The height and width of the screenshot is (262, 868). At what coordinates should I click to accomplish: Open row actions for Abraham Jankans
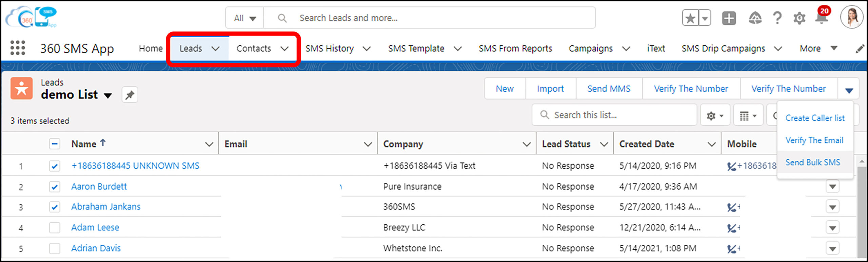coord(832,207)
